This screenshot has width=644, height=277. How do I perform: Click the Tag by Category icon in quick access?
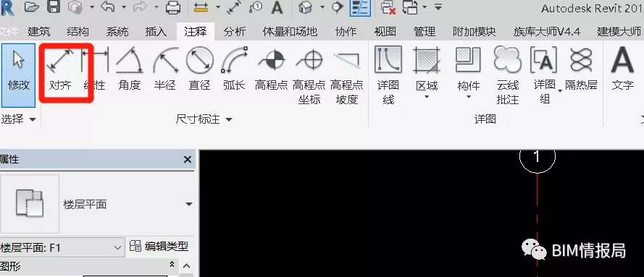point(255,7)
